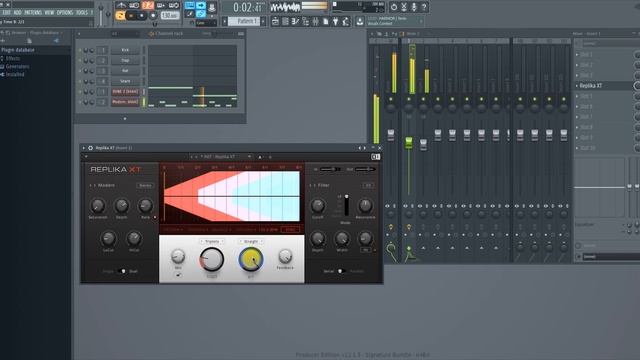
Task: Open the playlist view icon in toolbar
Action: pyautogui.click(x=275, y=21)
